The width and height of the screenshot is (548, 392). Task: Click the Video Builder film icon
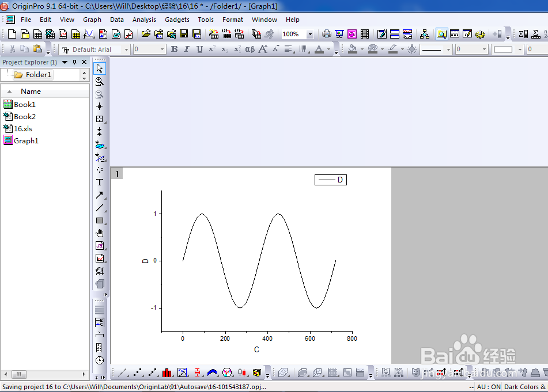[x=365, y=34]
